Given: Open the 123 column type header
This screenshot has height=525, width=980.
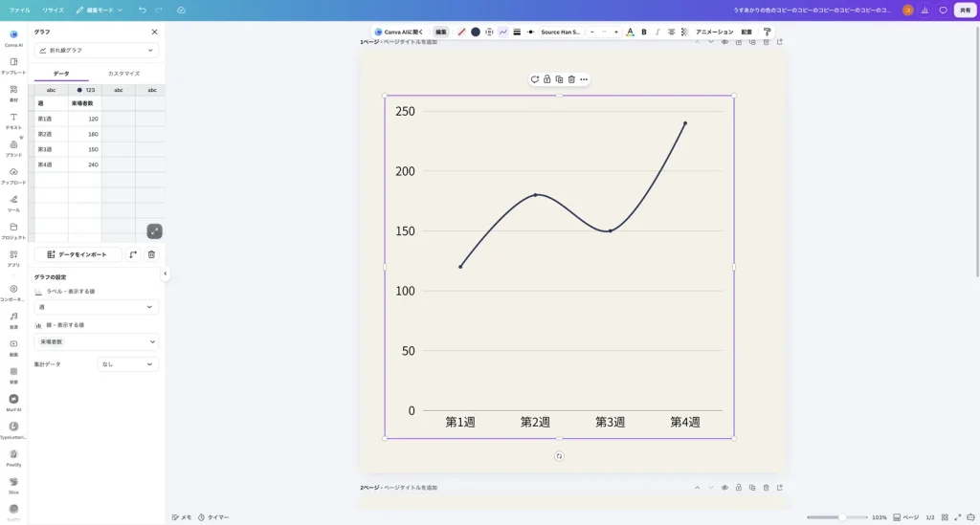Looking at the screenshot, I should click(x=85, y=90).
